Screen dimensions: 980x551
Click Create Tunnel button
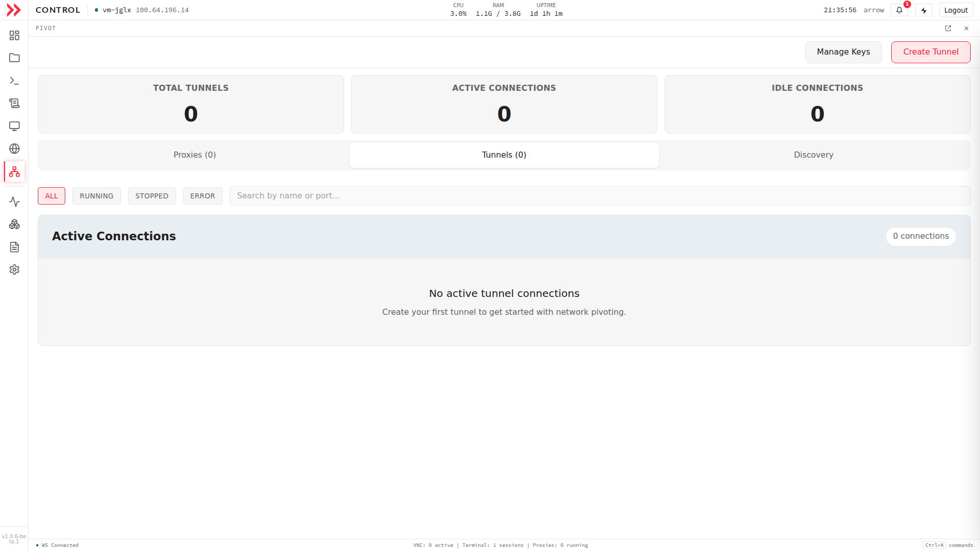pos(930,52)
